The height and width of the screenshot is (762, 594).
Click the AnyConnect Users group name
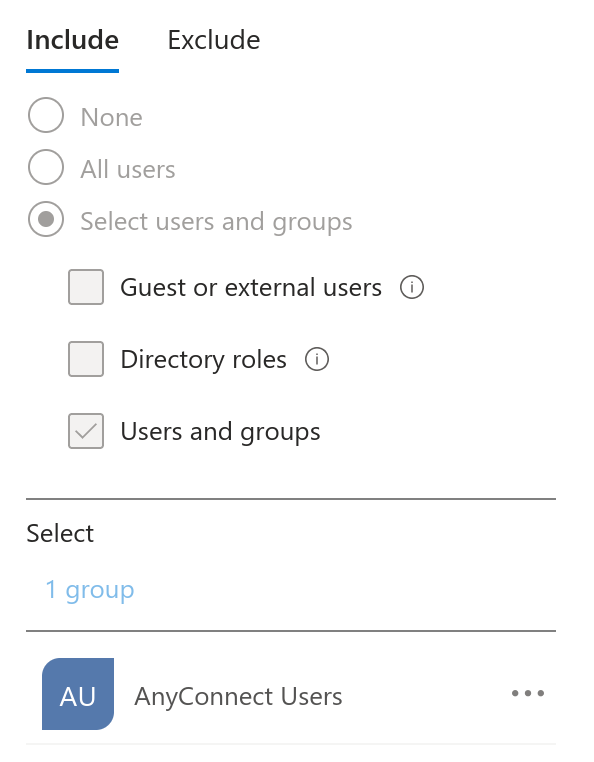[x=239, y=696]
